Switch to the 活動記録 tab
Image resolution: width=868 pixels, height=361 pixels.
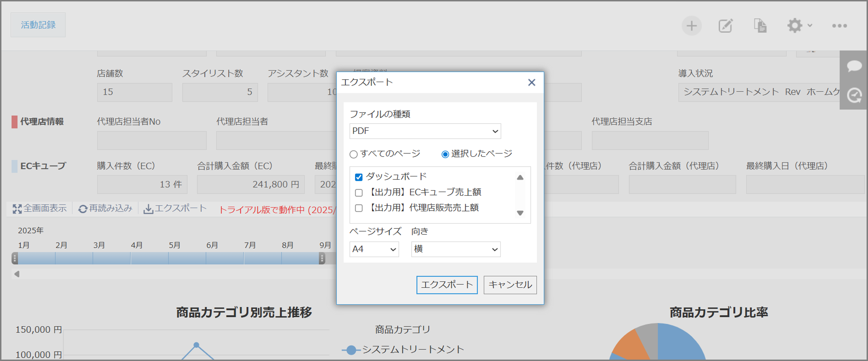[38, 24]
